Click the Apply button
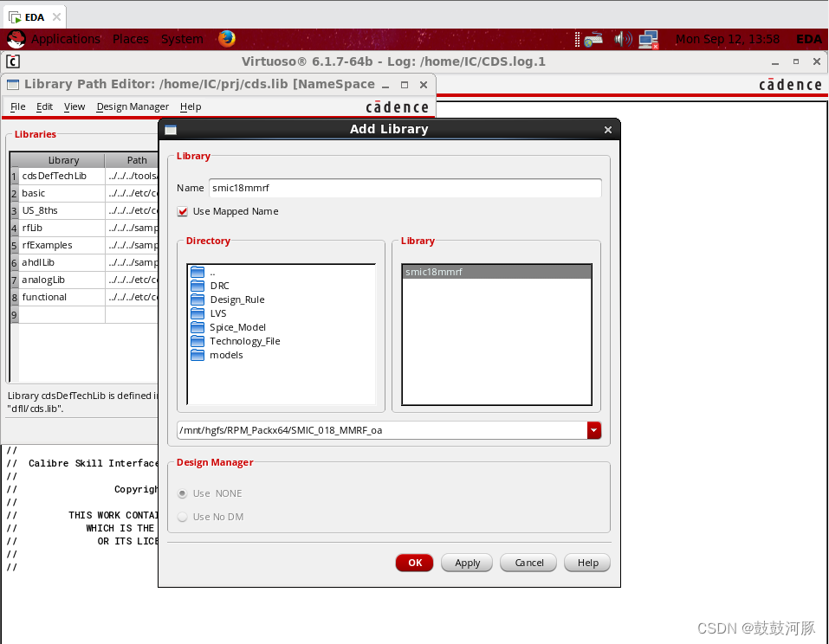 [x=466, y=562]
